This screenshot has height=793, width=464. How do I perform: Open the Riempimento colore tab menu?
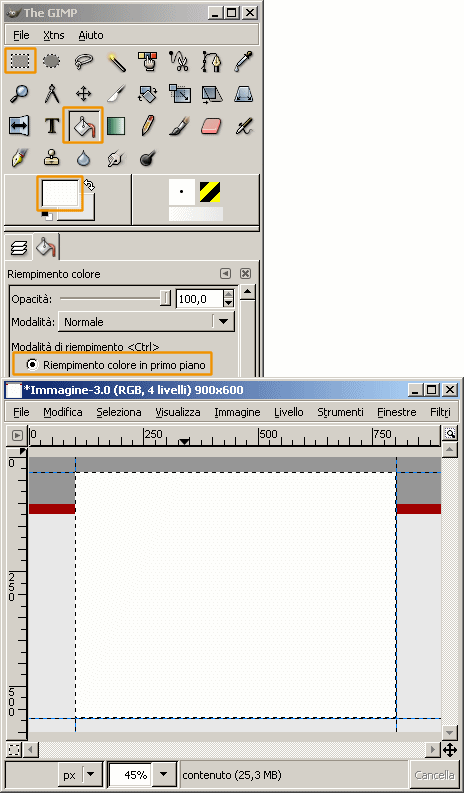tap(226, 274)
